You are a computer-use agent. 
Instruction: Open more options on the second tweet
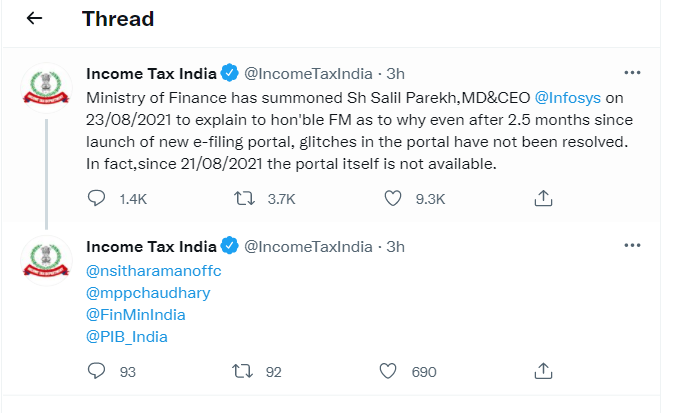pyautogui.click(x=631, y=246)
